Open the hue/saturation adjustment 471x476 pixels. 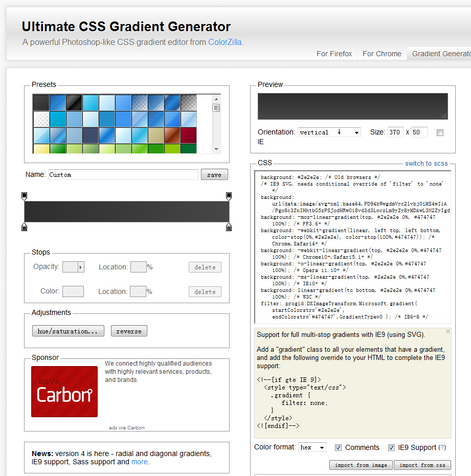(x=68, y=331)
